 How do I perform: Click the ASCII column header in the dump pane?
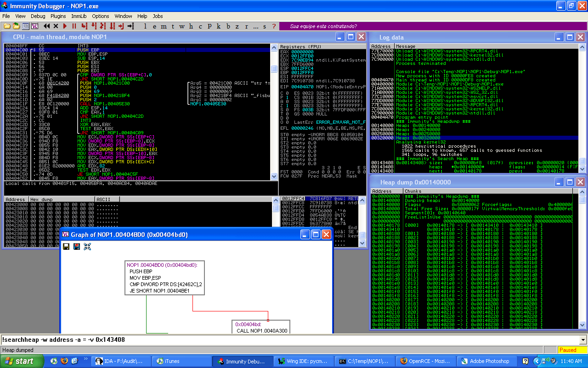click(x=107, y=200)
